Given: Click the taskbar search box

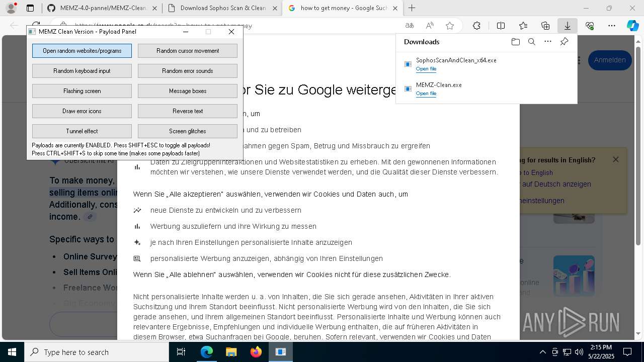Looking at the screenshot, I should point(96,352).
